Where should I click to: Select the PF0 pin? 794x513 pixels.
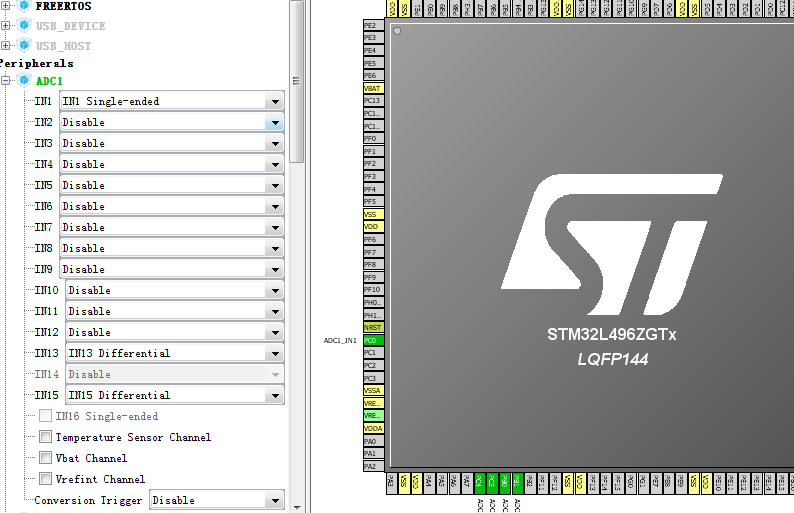click(x=373, y=138)
